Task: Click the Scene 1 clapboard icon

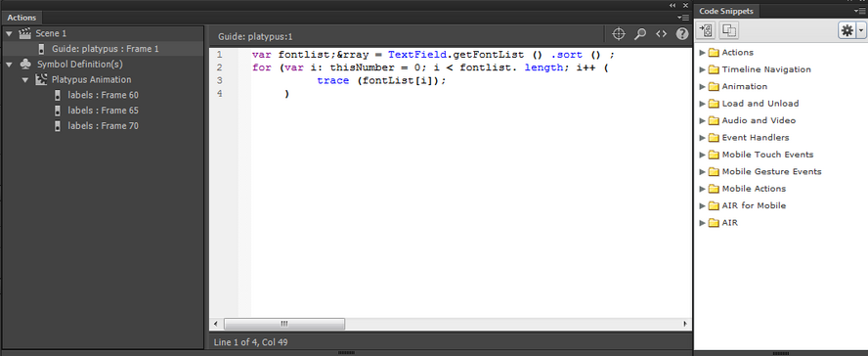Action: [24, 34]
